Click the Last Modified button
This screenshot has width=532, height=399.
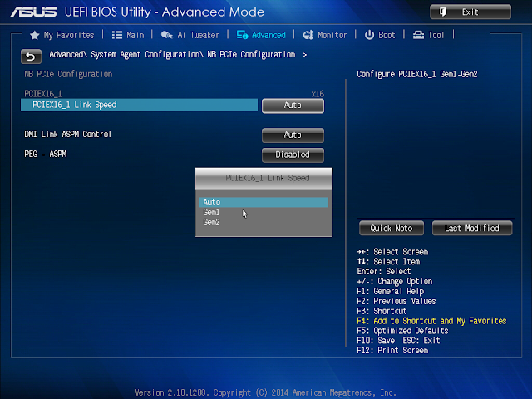coord(472,229)
